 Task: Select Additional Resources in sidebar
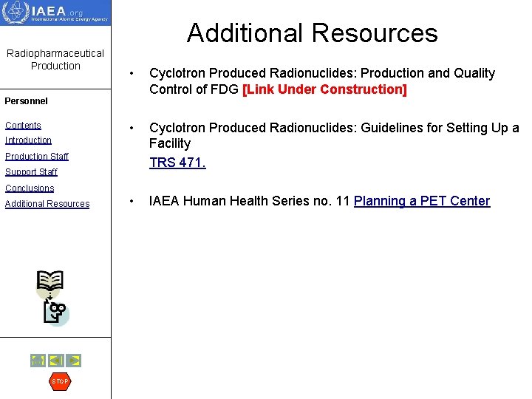point(47,204)
